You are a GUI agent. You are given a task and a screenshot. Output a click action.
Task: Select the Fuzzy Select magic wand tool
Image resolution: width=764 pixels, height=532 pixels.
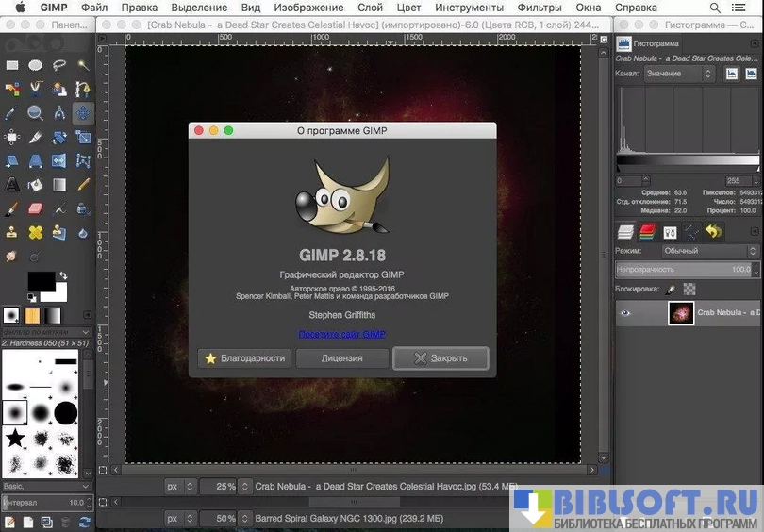pos(83,65)
